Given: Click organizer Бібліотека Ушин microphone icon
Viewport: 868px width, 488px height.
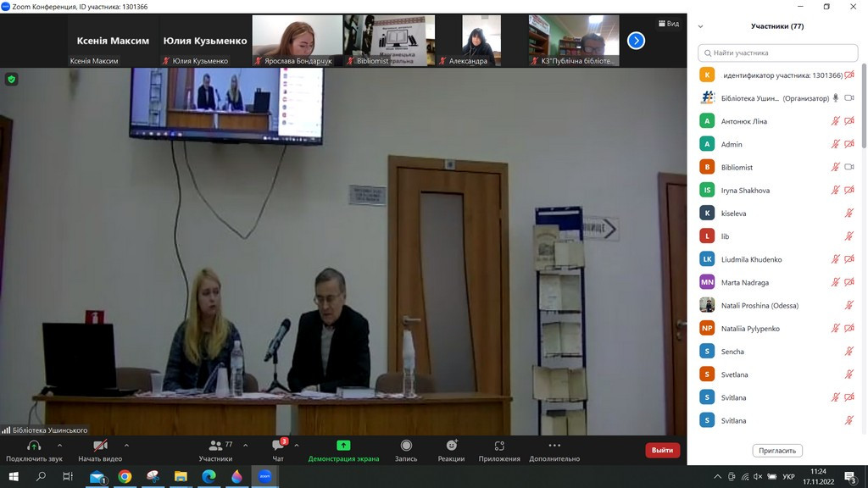Looking at the screenshot, I should [x=835, y=98].
